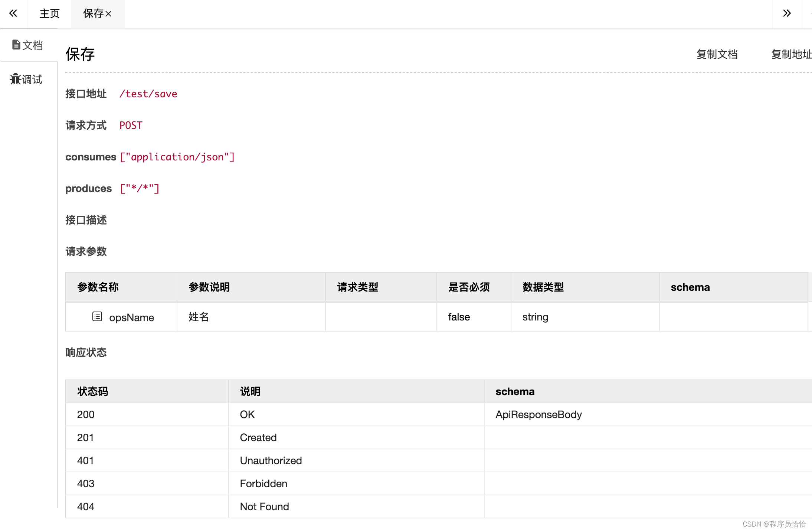The height and width of the screenshot is (531, 812).
Task: Click the POST request method text
Action: pos(131,126)
